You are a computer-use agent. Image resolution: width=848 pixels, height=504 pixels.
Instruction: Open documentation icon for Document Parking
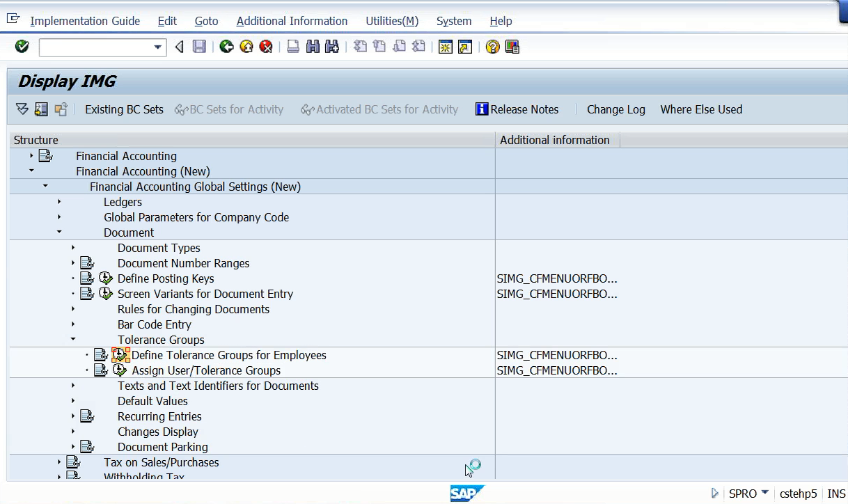(x=86, y=447)
